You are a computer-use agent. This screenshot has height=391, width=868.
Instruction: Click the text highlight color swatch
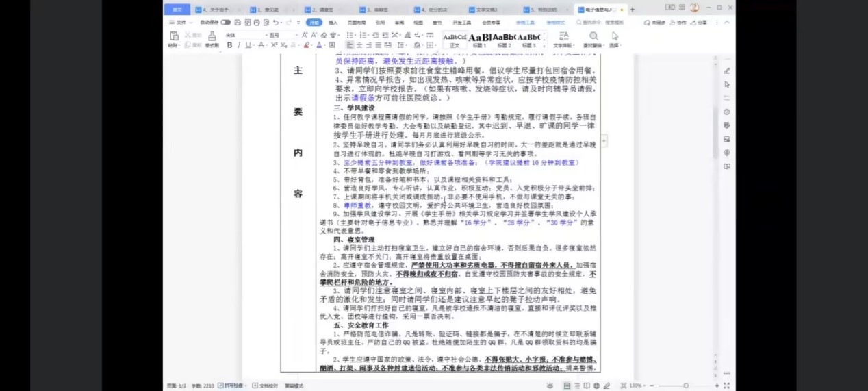306,45
